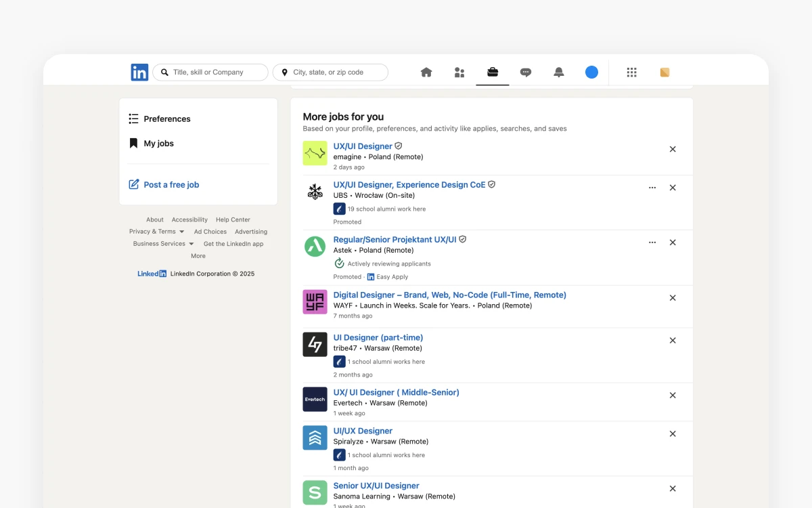812x508 pixels.
Task: Open UX/UI Designer, Experience Design CoE job
Action: click(409, 185)
